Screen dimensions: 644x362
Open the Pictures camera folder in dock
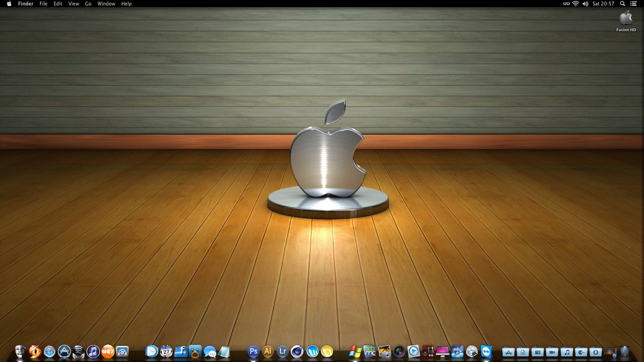point(538,352)
